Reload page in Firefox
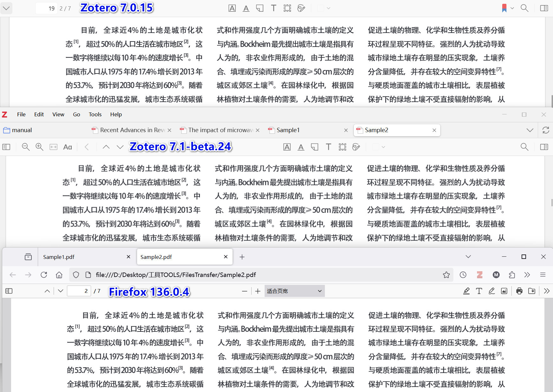The width and height of the screenshot is (553, 392). (x=44, y=275)
